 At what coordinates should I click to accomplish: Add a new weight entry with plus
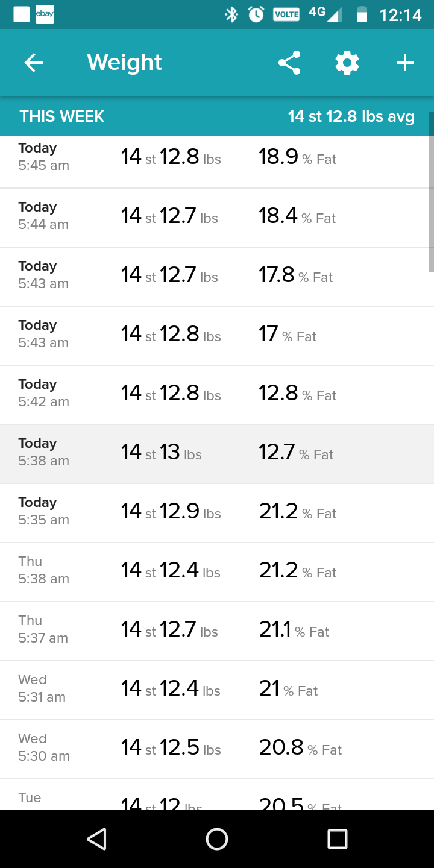pyautogui.click(x=405, y=63)
